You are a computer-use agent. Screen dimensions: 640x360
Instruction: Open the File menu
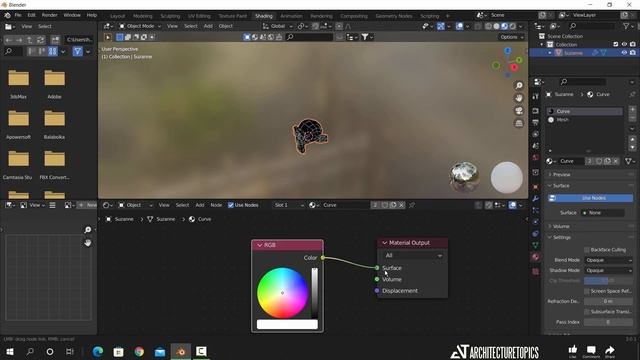coord(18,15)
